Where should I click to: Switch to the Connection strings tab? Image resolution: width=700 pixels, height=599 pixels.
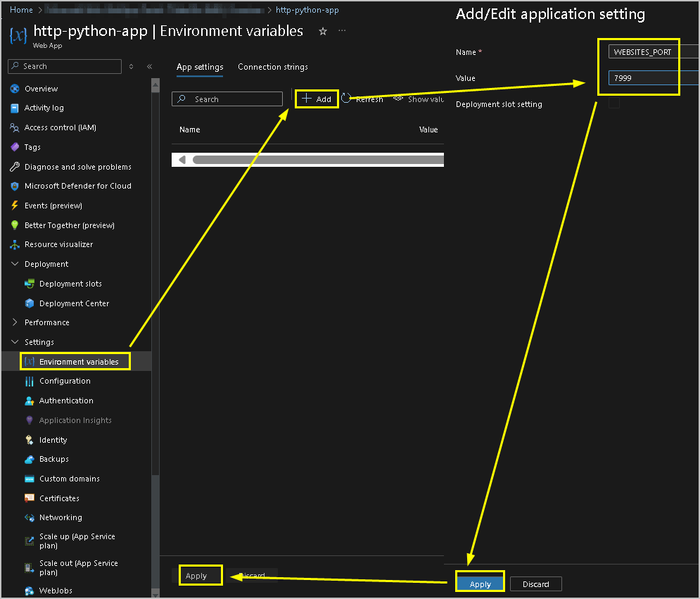(x=273, y=67)
